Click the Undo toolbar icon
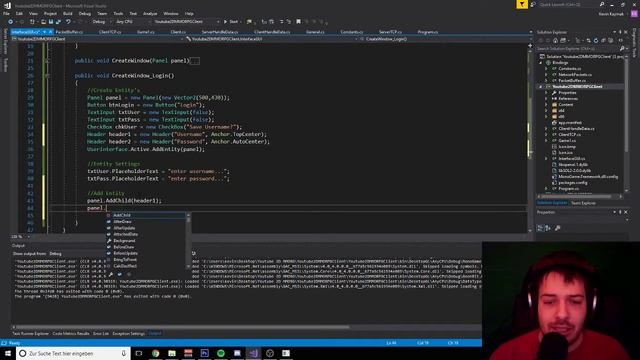This screenshot has height=360, width=640. pyautogui.click(x=68, y=22)
